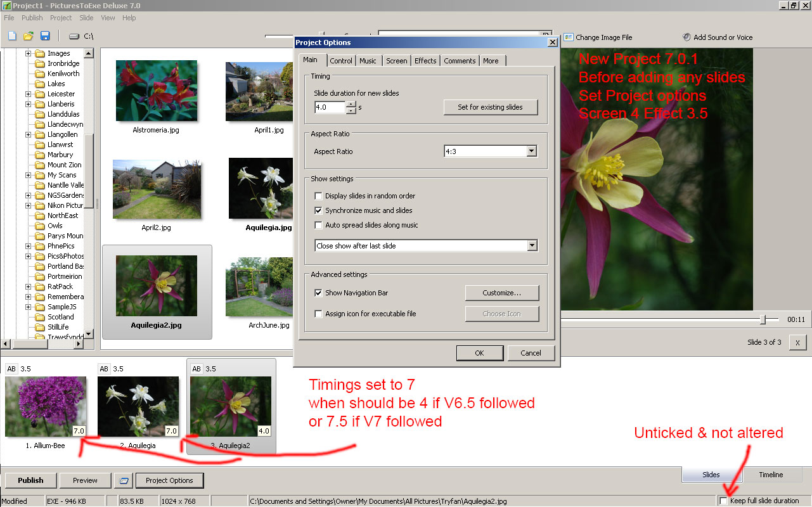Screen dimensions: 812x507
Task: Expand the RatPack folder node
Action: point(29,286)
